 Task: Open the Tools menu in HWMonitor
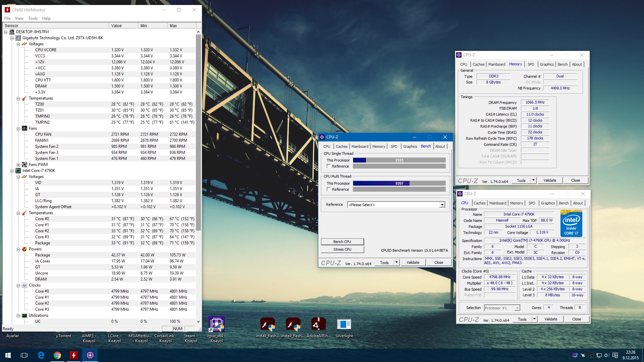pos(33,18)
